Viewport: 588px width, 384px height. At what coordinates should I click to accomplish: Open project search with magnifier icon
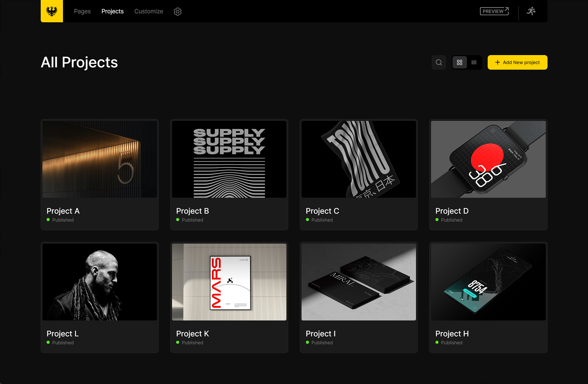[439, 62]
